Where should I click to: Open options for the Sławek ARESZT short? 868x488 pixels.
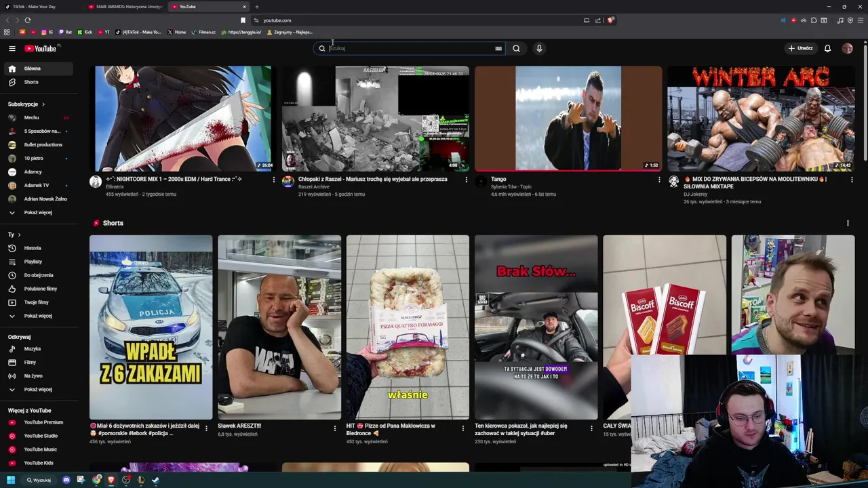coord(334,428)
